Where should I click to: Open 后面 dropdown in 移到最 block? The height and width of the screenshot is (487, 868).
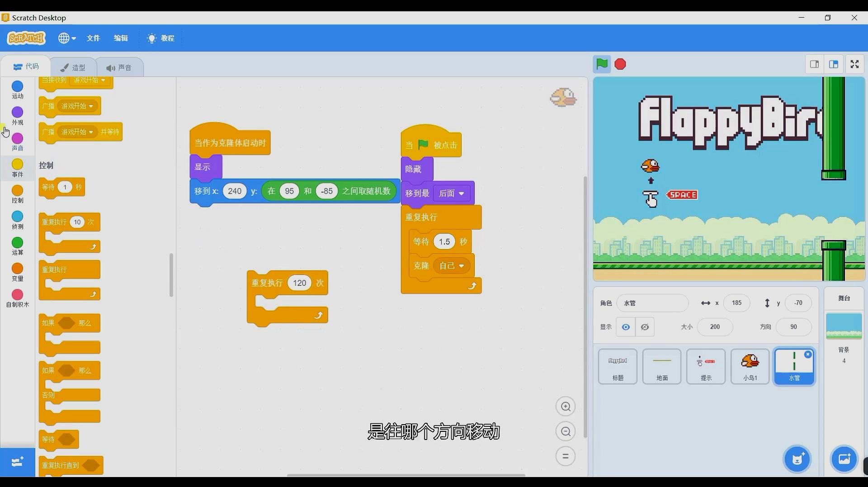pos(452,194)
